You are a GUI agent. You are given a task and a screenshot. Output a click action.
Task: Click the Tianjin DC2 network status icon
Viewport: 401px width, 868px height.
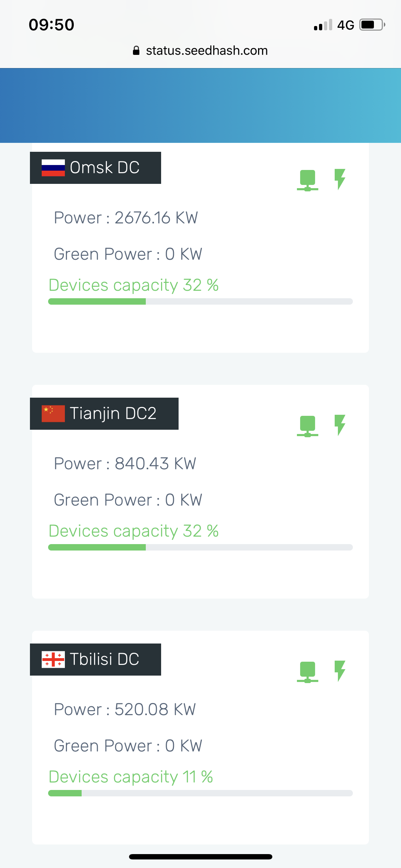tap(307, 426)
